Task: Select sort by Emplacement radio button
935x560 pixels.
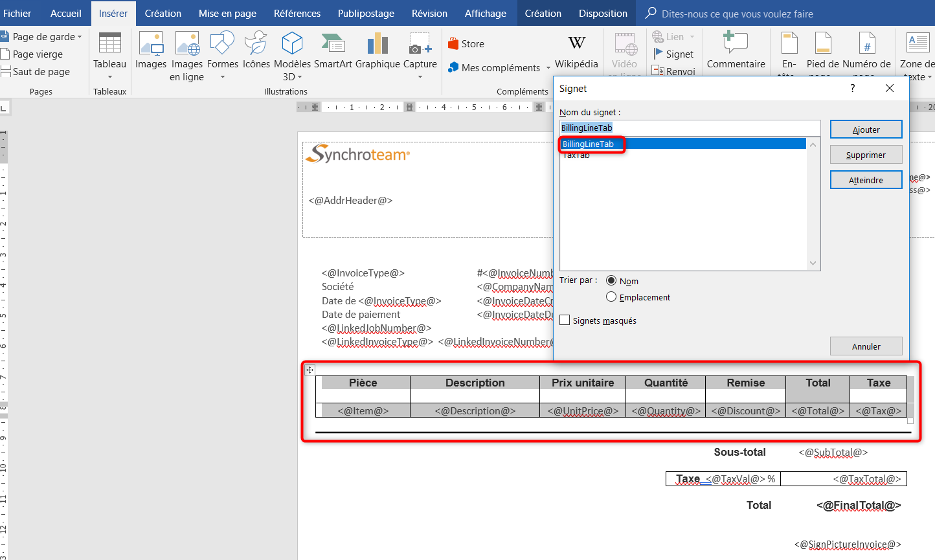Action: (611, 297)
